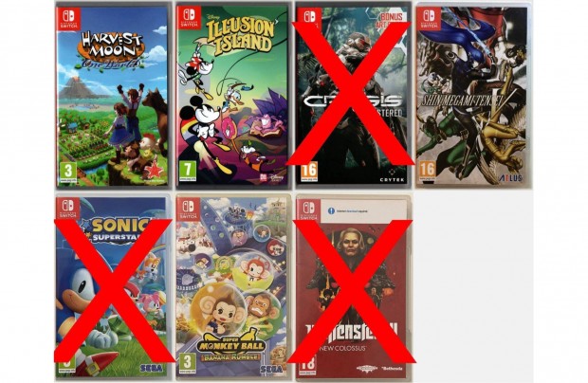Open the Shin Megami Tensei V cover
Image resolution: width=588 pixels, height=383 pixels.
[473, 95]
